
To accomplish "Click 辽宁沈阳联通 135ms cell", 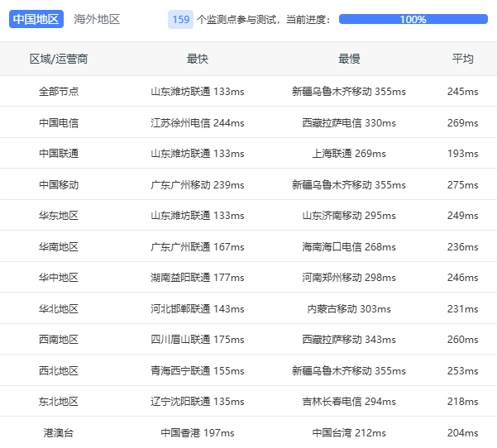I will coord(198,402).
